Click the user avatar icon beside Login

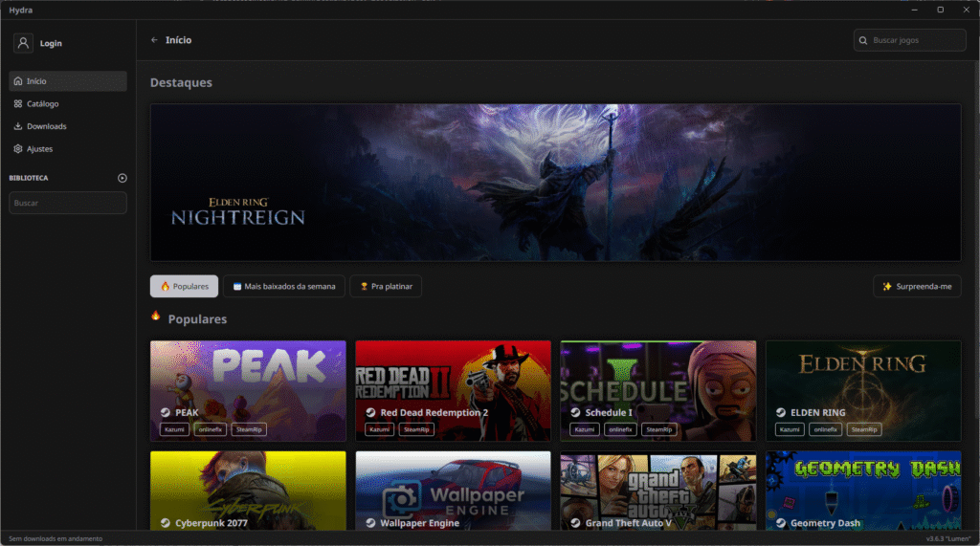23,43
